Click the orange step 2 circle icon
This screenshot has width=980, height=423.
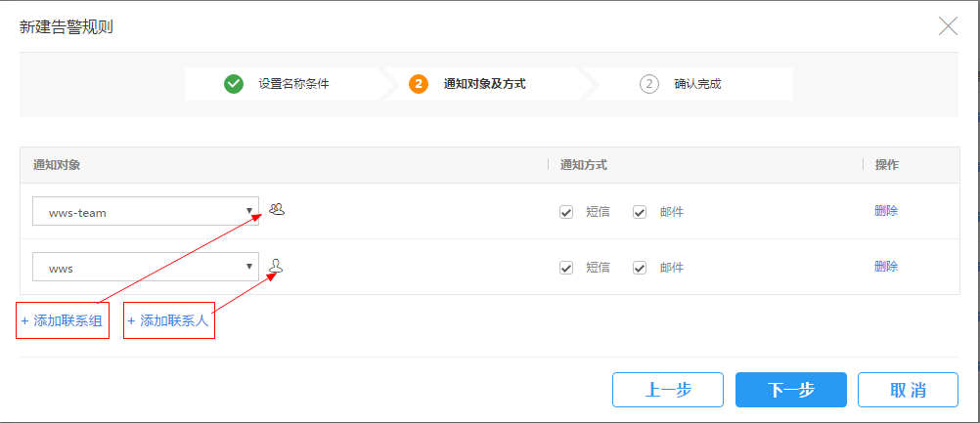(419, 84)
